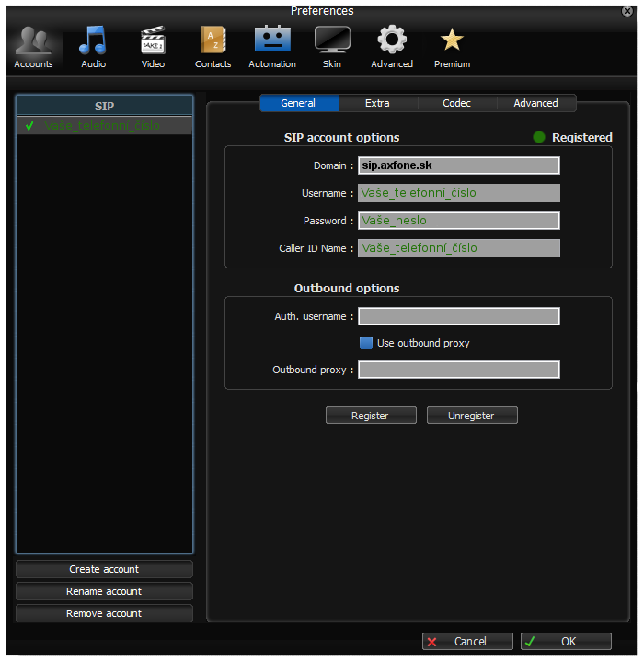
Task: Click the Create account button
Action: 104,569
